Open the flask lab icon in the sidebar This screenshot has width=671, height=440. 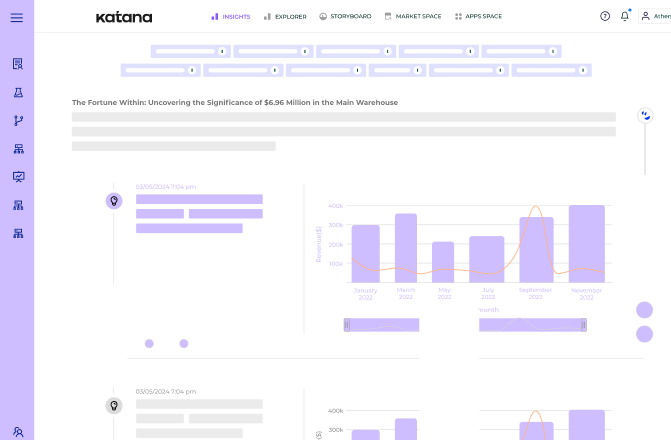[18, 92]
